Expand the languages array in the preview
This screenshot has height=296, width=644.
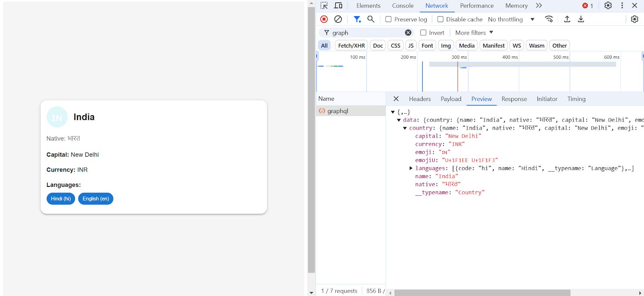click(x=411, y=168)
